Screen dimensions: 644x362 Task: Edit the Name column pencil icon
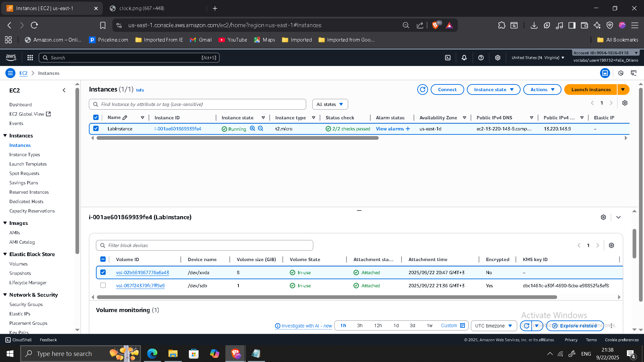tap(125, 118)
